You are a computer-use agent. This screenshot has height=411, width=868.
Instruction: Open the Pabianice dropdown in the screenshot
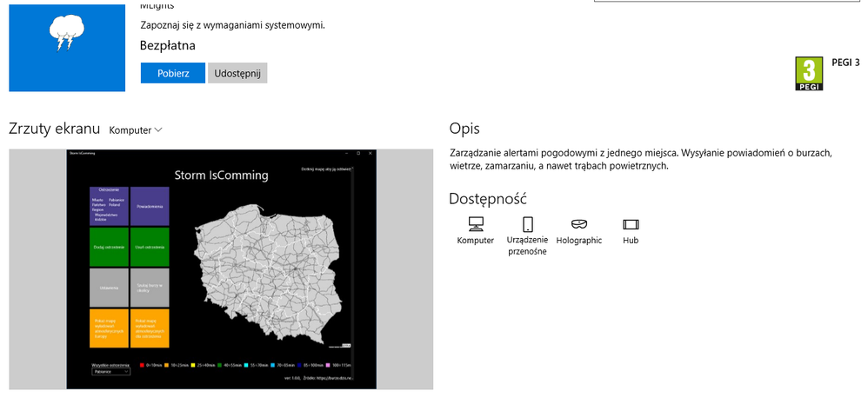pos(110,371)
